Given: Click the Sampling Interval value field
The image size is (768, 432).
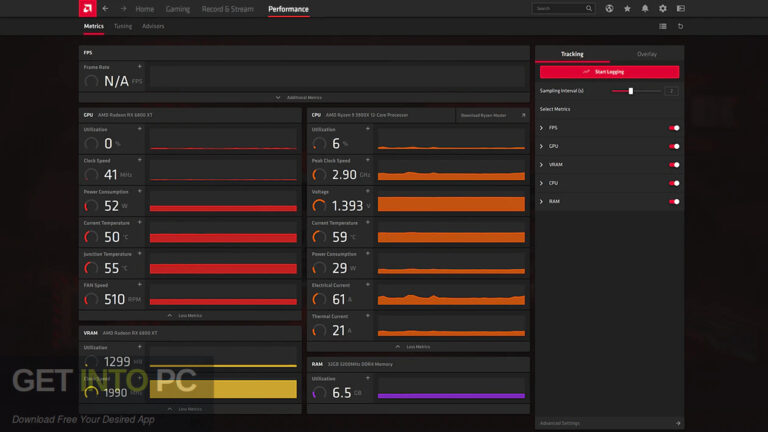Looking at the screenshot, I should (672, 91).
